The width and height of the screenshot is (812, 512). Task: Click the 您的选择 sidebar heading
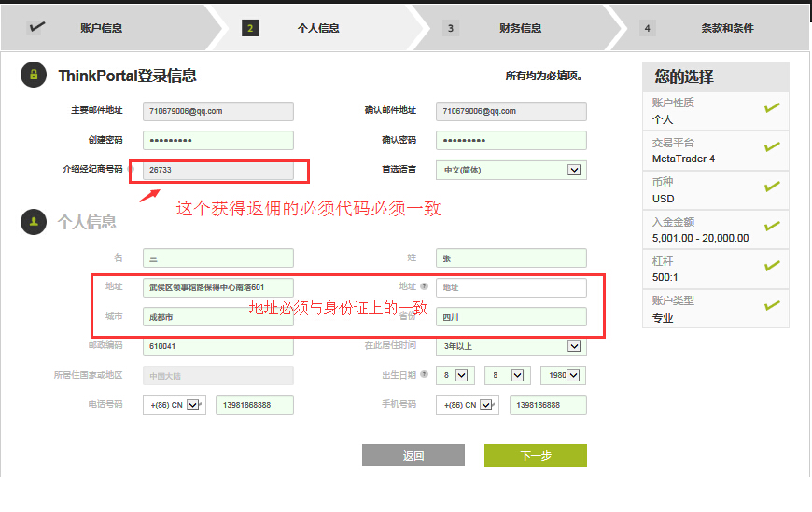point(683,76)
